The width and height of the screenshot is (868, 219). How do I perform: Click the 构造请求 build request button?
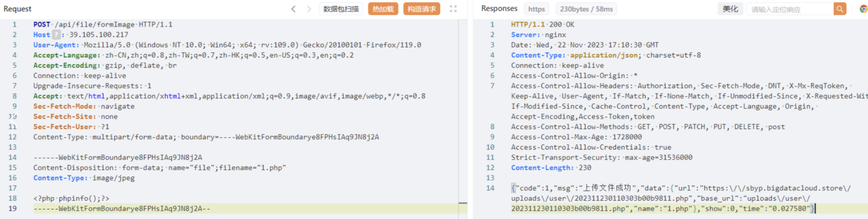[x=422, y=9]
